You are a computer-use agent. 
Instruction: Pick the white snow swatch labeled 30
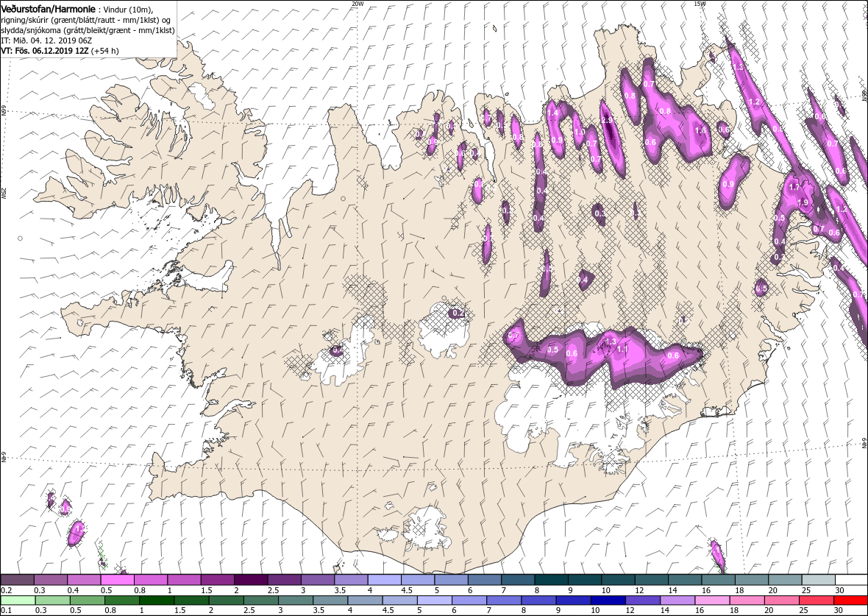coord(851,579)
